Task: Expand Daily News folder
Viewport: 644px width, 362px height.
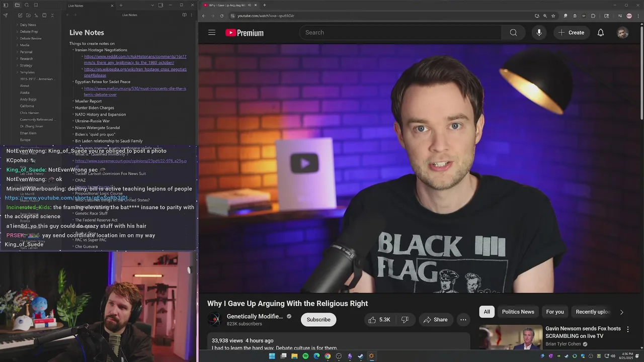Action: point(28,25)
